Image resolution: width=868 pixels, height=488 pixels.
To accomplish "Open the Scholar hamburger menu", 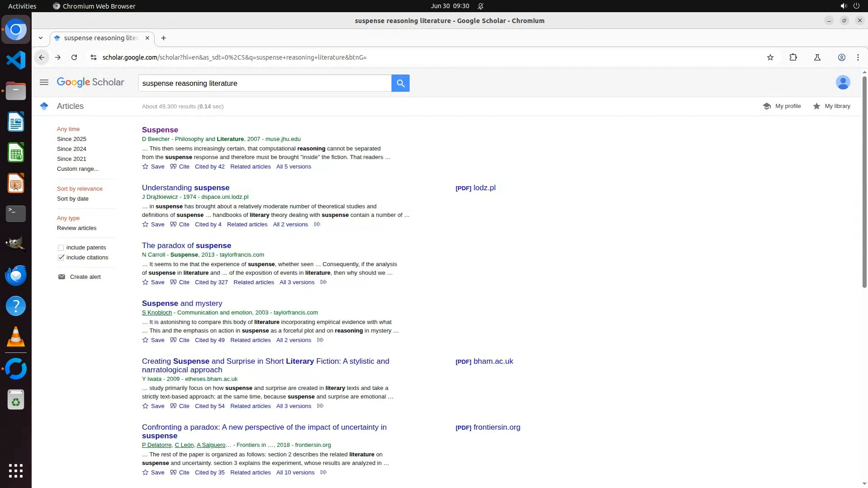I will tap(44, 82).
